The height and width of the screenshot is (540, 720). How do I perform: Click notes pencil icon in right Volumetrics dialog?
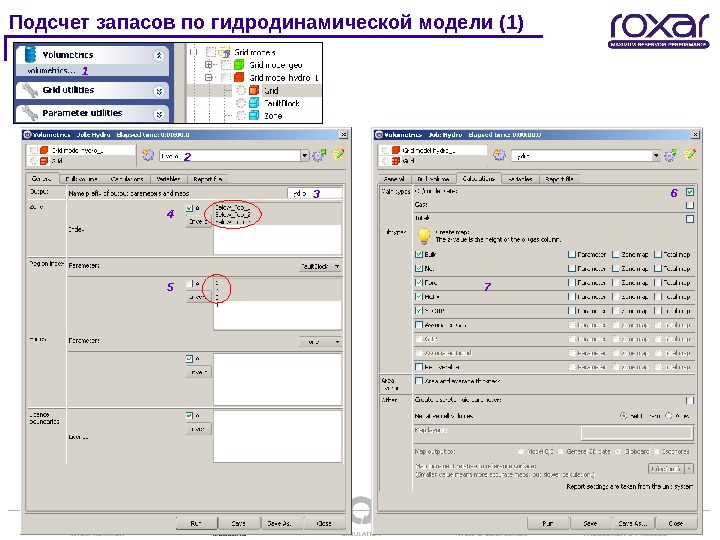[x=690, y=155]
